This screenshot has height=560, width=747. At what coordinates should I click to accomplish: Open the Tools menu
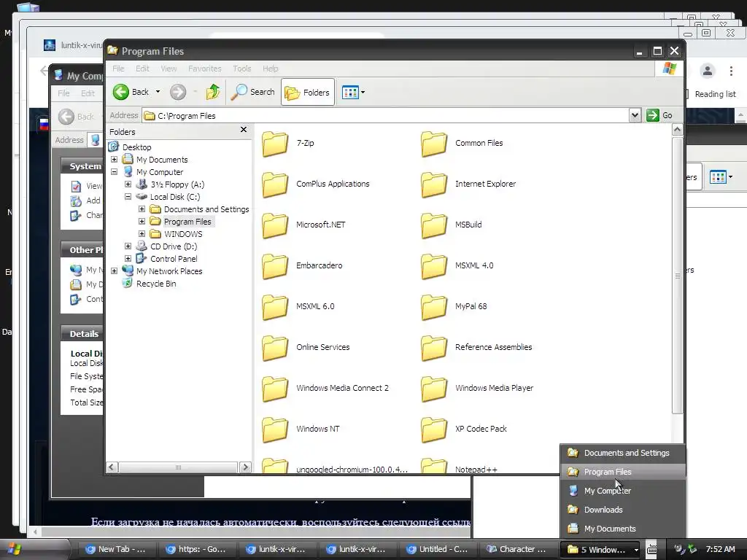tap(242, 69)
